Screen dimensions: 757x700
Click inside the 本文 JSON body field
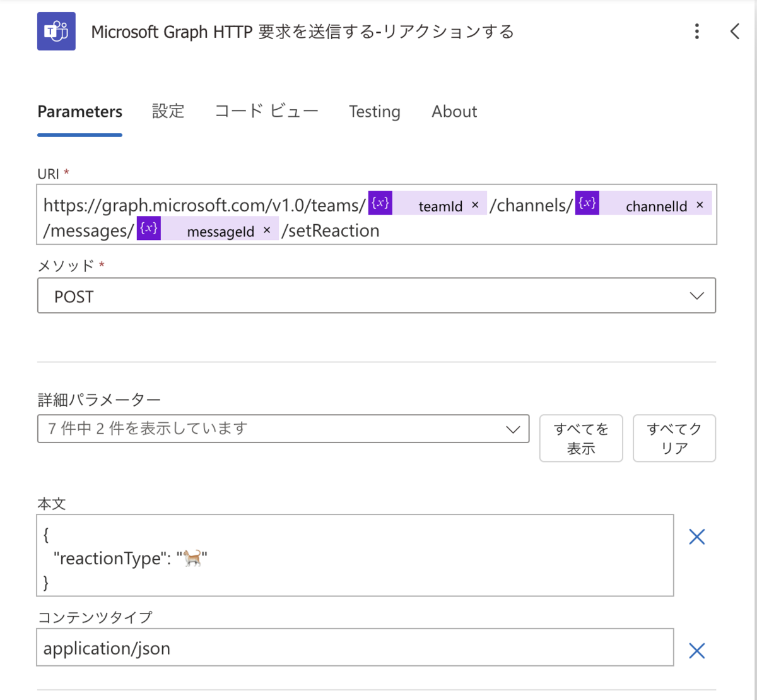(x=355, y=555)
